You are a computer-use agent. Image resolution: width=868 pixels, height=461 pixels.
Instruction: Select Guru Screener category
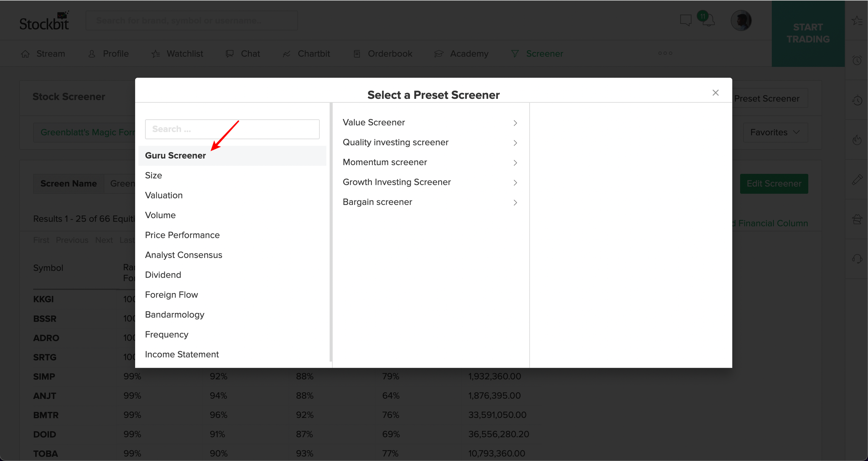coord(232,156)
